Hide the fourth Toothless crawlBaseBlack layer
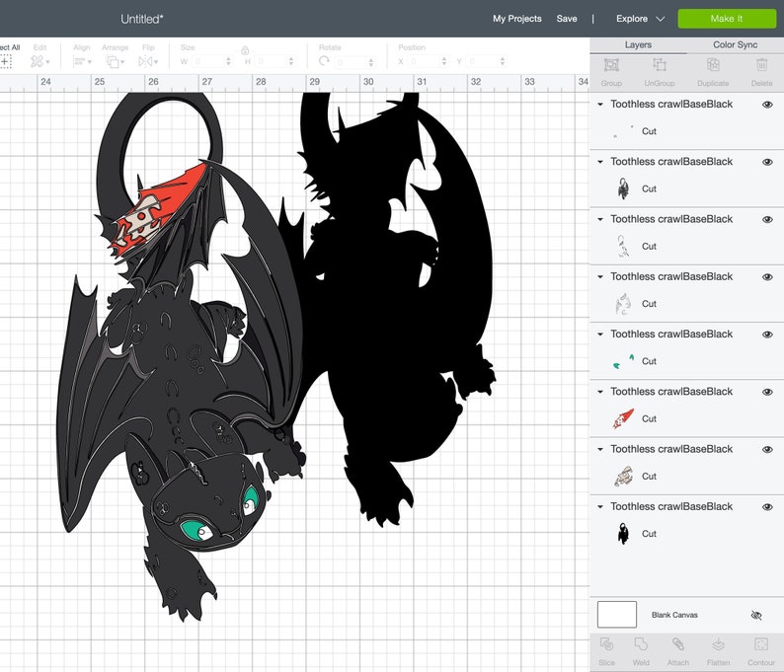 (x=767, y=277)
